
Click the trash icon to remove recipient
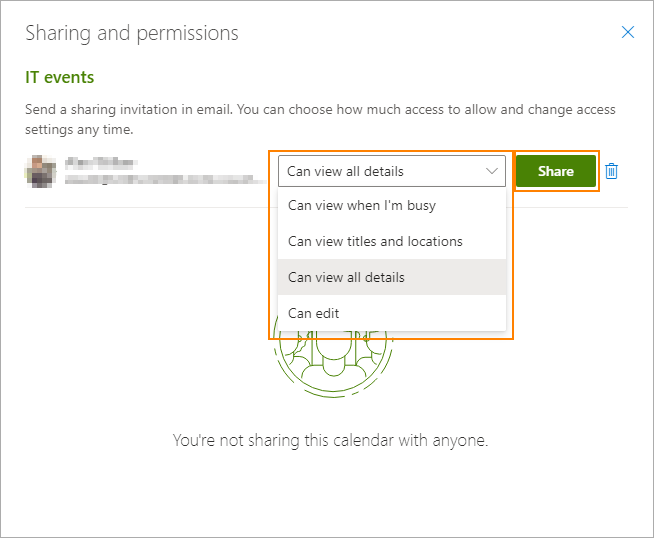click(x=612, y=171)
